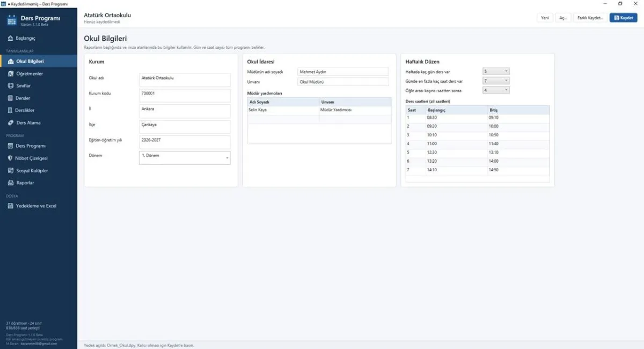
Task: Click the Müdür Yardımcısı table cell
Action: (x=355, y=110)
